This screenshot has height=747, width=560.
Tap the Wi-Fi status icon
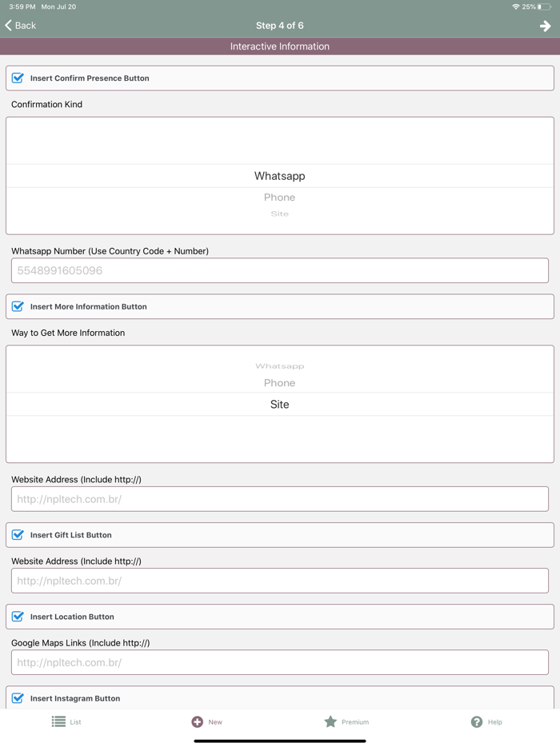click(x=516, y=6)
